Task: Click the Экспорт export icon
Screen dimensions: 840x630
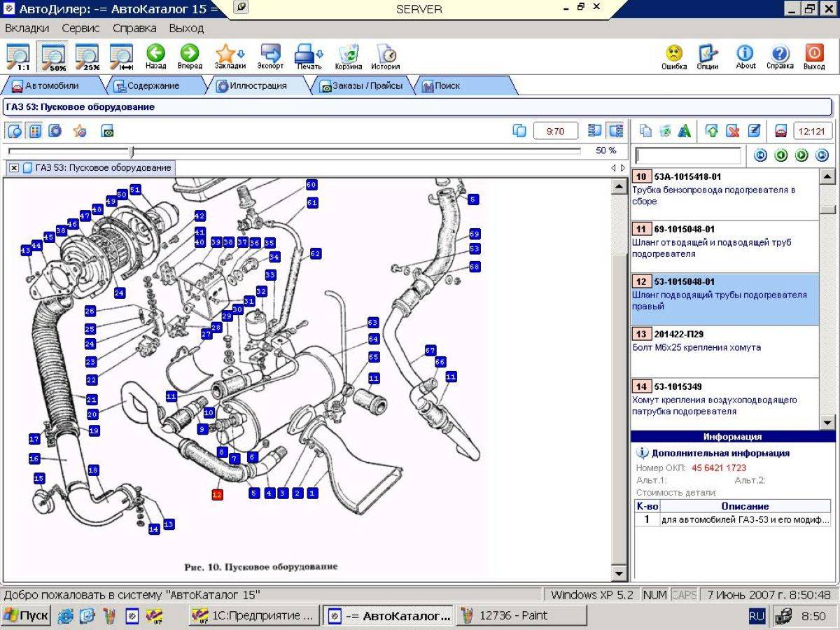Action: click(270, 57)
